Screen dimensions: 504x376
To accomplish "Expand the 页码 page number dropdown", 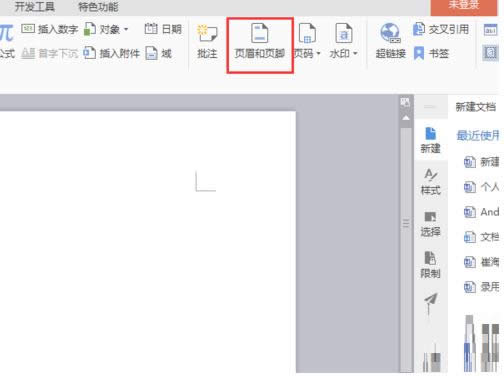I will click(x=318, y=54).
